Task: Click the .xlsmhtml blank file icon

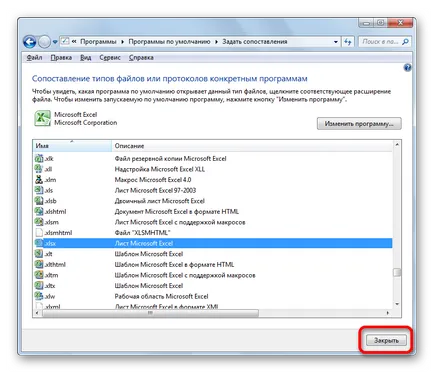Action: [39, 233]
